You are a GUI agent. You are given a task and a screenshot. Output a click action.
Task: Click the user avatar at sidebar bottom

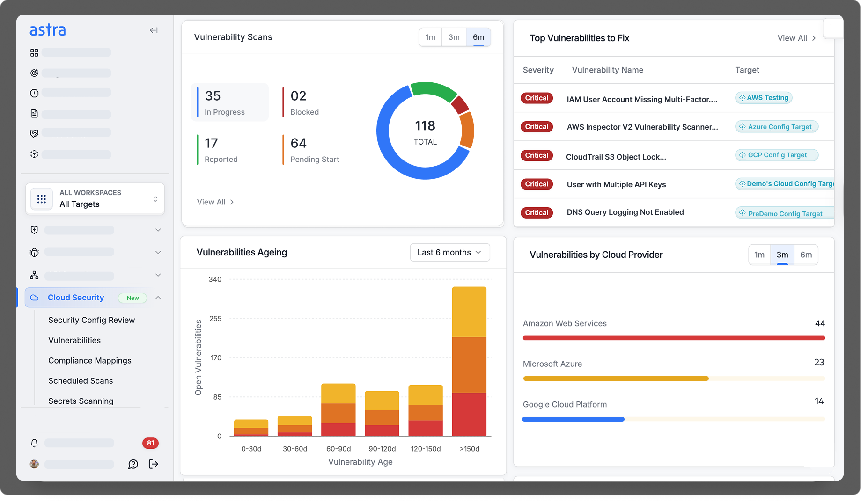pyautogui.click(x=34, y=464)
